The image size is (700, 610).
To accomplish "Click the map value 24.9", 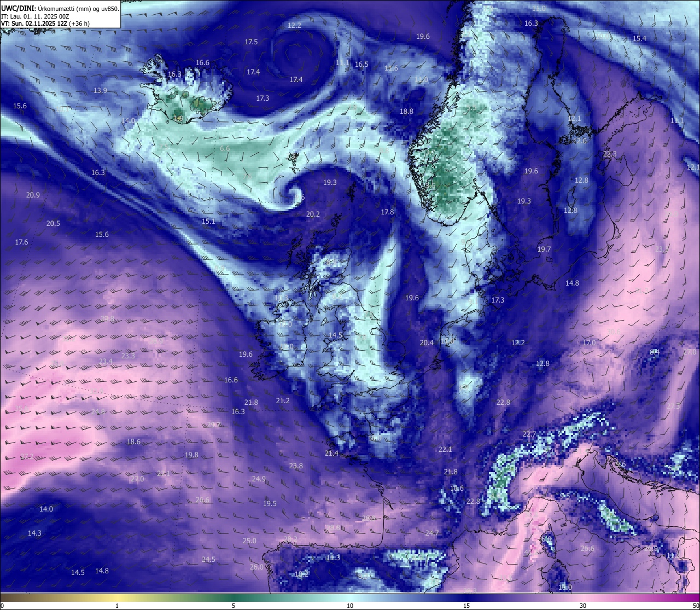I will tap(259, 479).
